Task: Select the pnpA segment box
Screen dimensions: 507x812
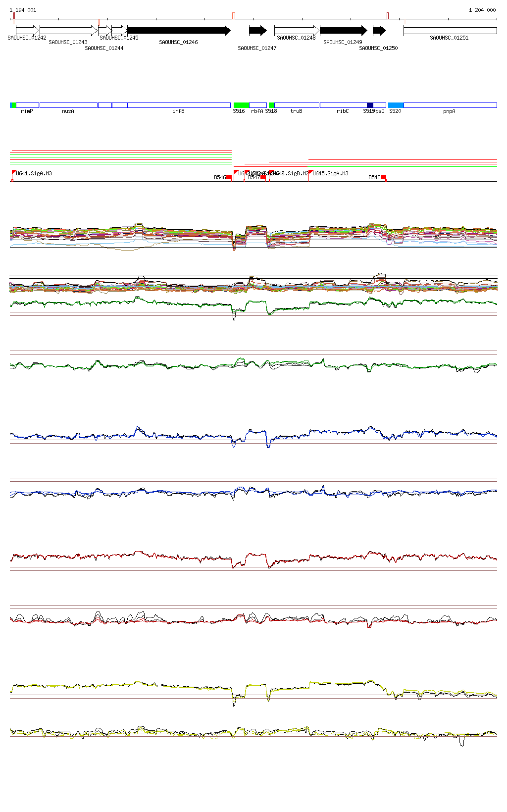Action: 450,105
